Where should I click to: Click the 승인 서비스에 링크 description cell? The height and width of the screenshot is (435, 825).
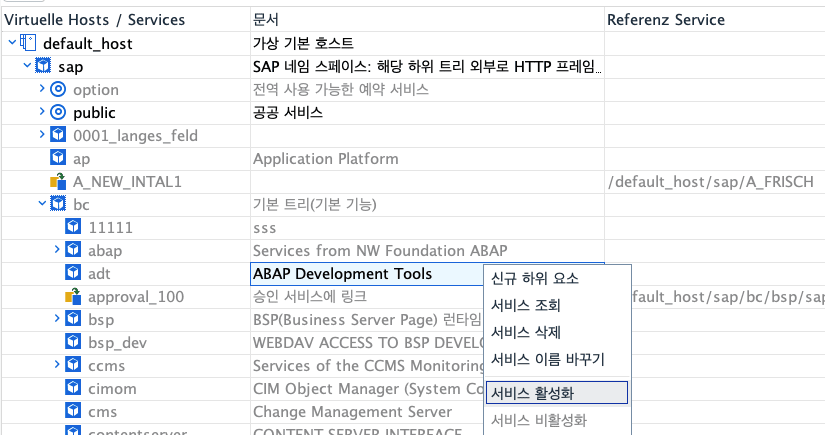tap(367, 297)
